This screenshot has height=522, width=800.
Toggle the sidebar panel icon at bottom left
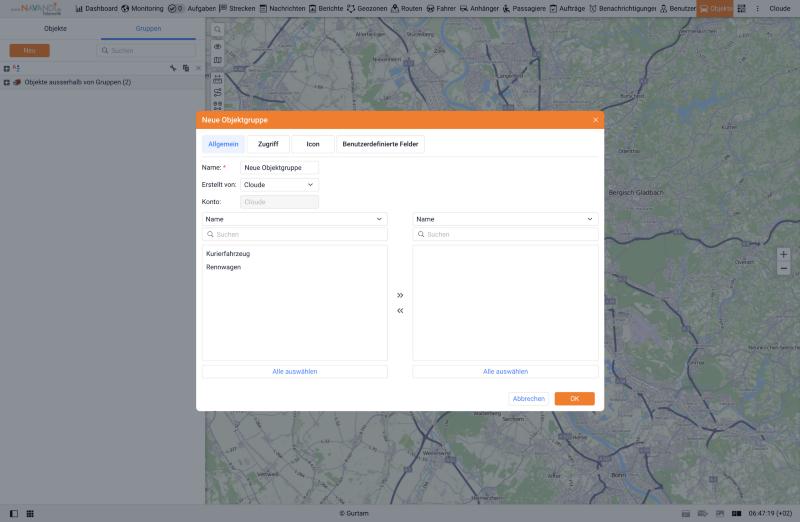[14, 513]
